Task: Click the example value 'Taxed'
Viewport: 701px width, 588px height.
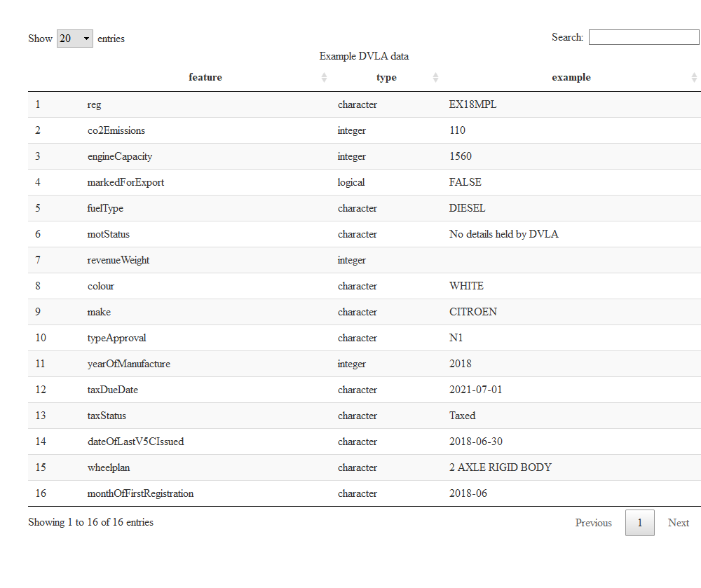Action: [462, 416]
